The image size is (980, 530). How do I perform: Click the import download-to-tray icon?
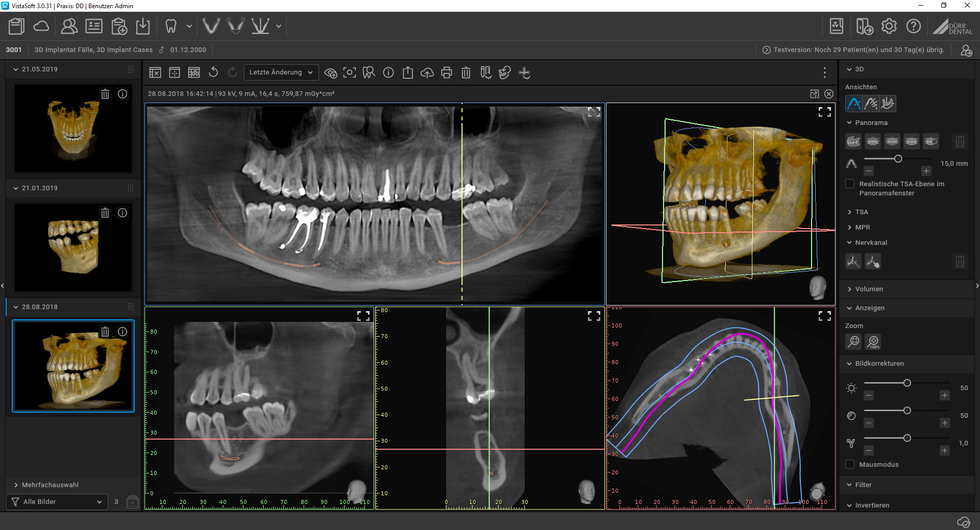(x=143, y=26)
